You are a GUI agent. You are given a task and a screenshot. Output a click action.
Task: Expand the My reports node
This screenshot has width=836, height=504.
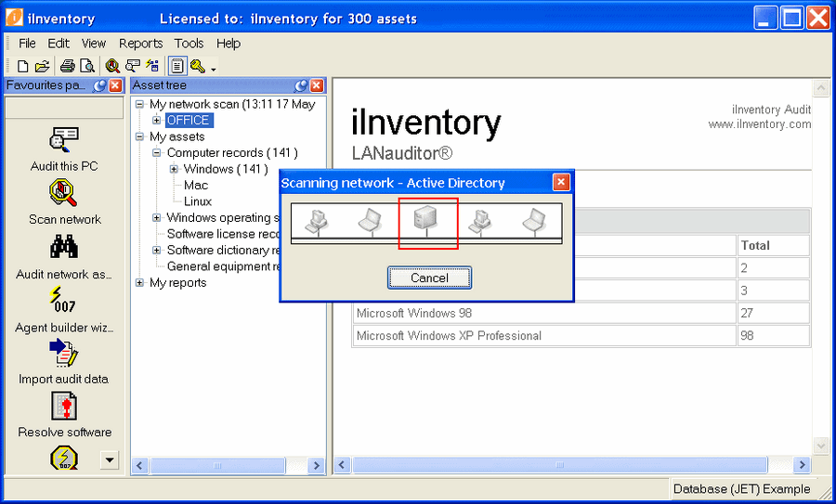(139, 282)
